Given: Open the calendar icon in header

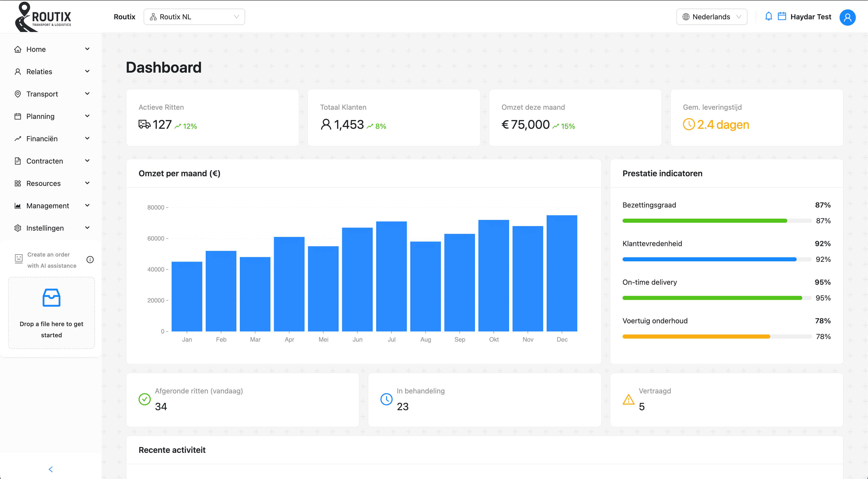Looking at the screenshot, I should [x=782, y=17].
